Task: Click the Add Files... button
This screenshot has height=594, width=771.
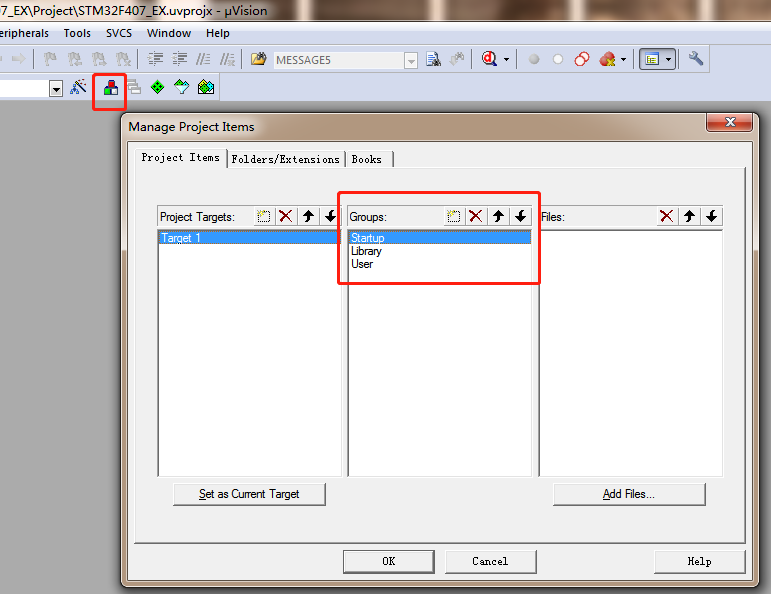Action: point(629,494)
